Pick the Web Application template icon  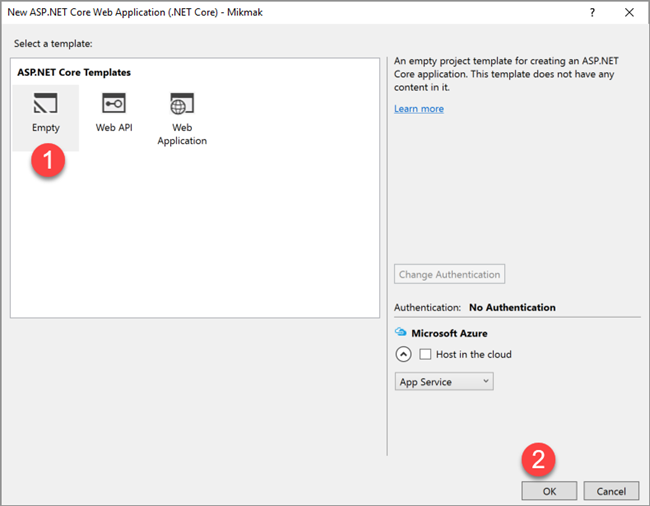pos(182,103)
